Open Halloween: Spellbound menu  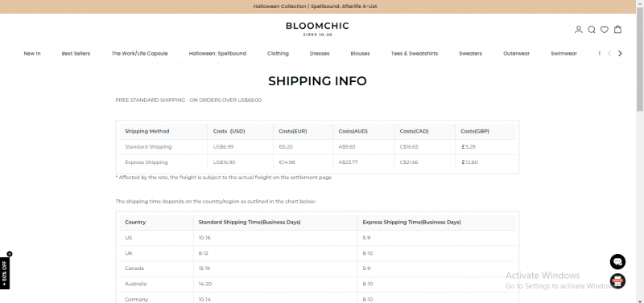point(217,53)
